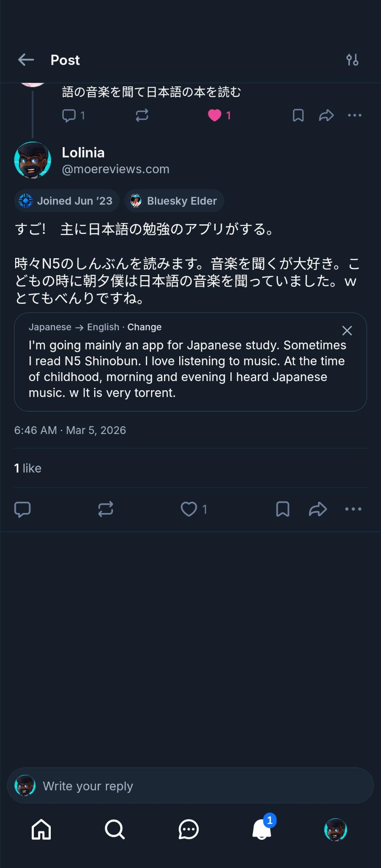This screenshot has height=868, width=381.
Task: Like Lolinia's main post
Action: coord(189,509)
